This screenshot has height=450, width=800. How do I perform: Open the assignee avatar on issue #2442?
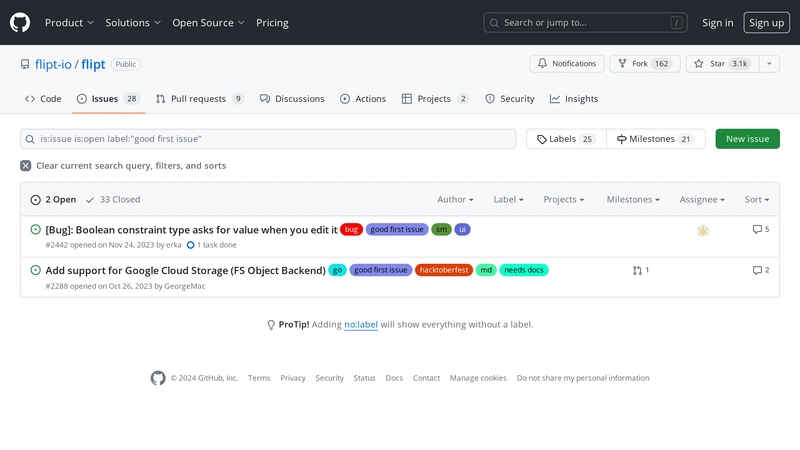pyautogui.click(x=703, y=230)
